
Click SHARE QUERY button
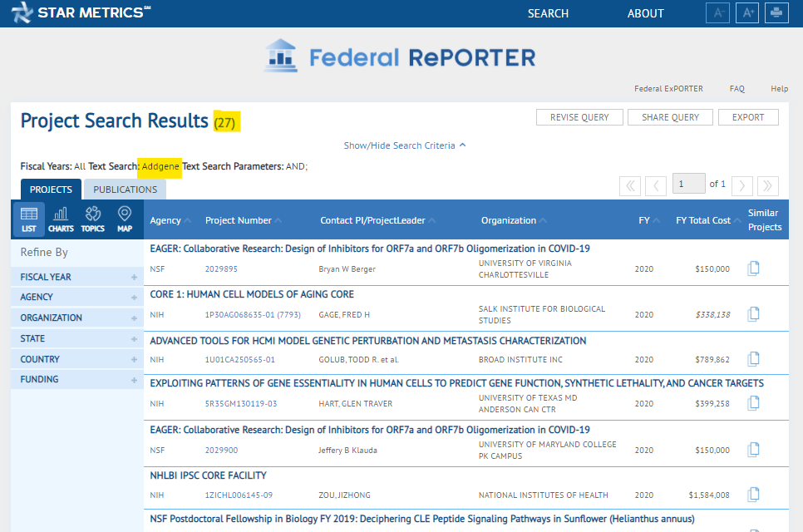coord(670,117)
